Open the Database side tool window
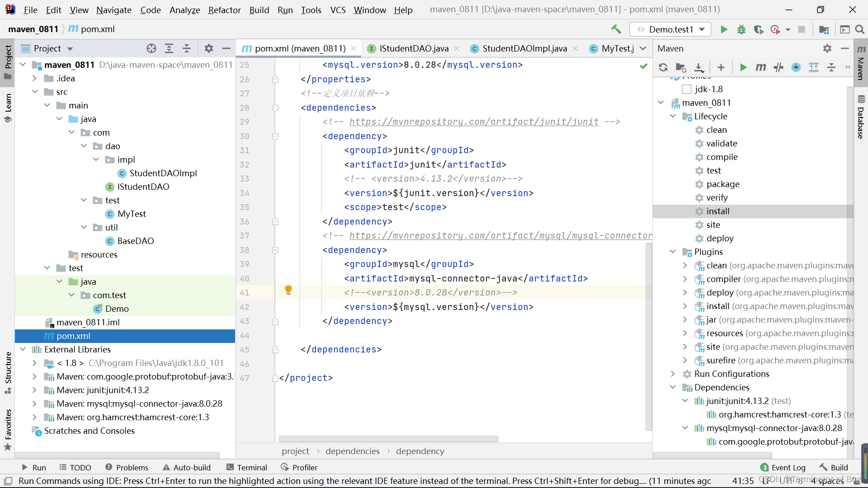The height and width of the screenshot is (488, 868). 861,117
